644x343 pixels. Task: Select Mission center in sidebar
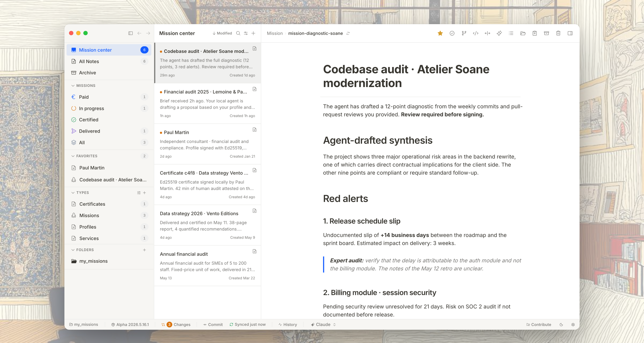[x=109, y=50]
